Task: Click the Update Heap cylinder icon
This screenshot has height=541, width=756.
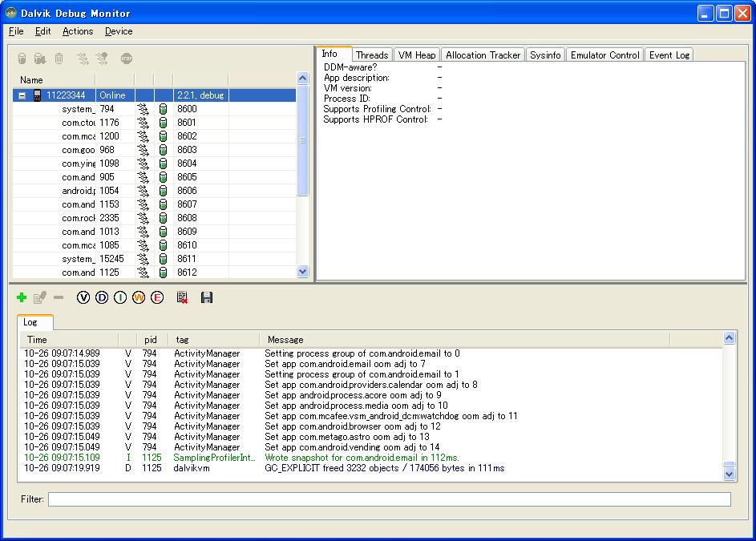Action: [22, 59]
